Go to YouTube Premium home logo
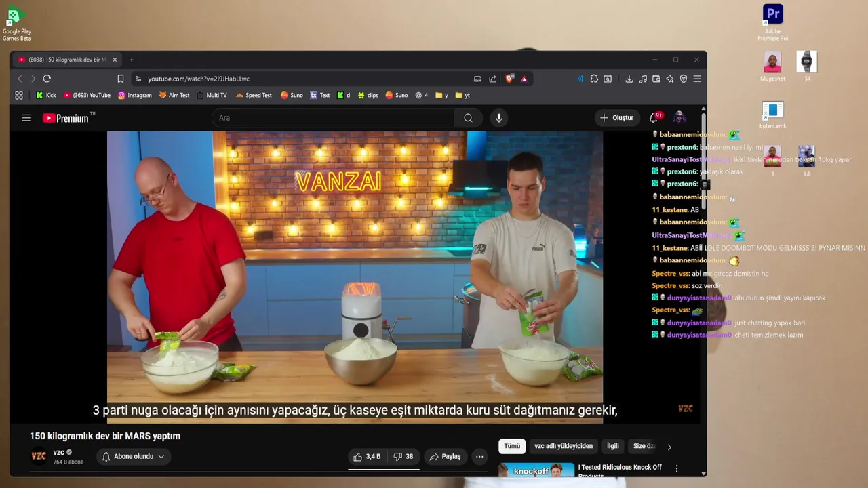868x488 pixels. (x=66, y=118)
